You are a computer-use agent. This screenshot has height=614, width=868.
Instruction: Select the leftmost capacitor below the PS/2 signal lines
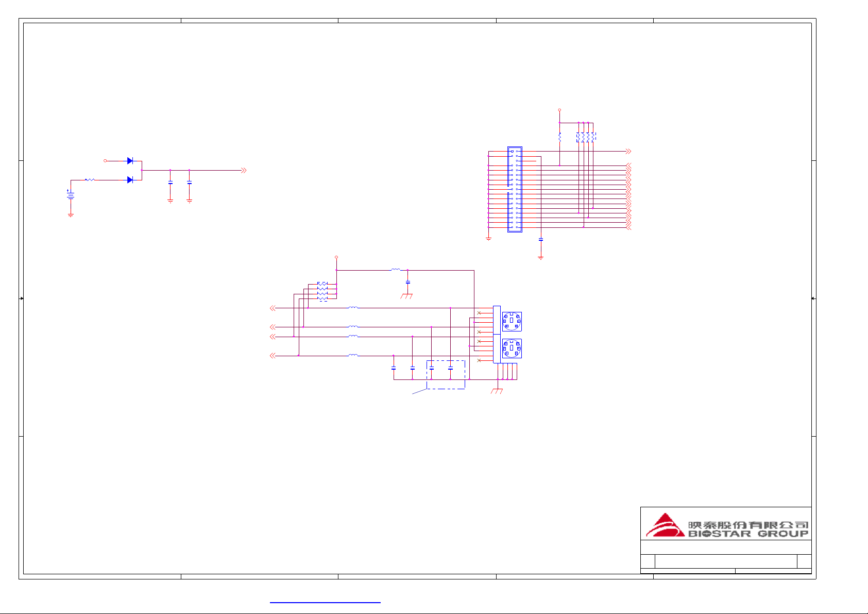click(394, 369)
